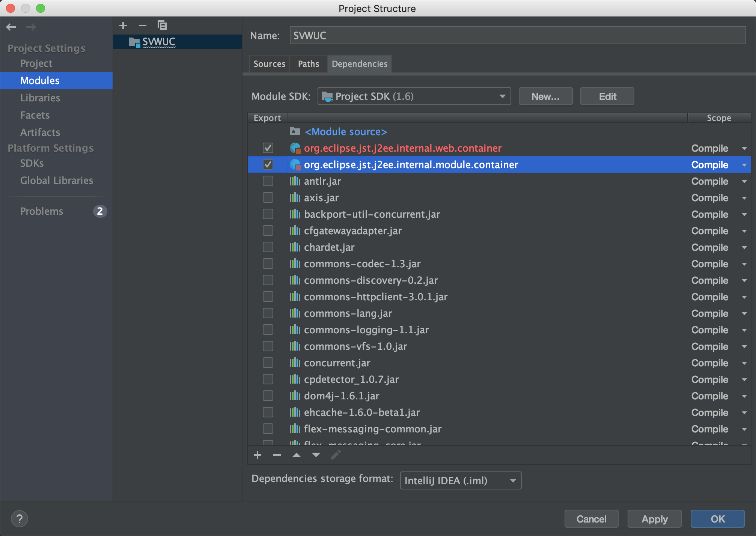Viewport: 756px width, 536px height.
Task: Remove dependency with bottom minus icon
Action: pos(277,455)
